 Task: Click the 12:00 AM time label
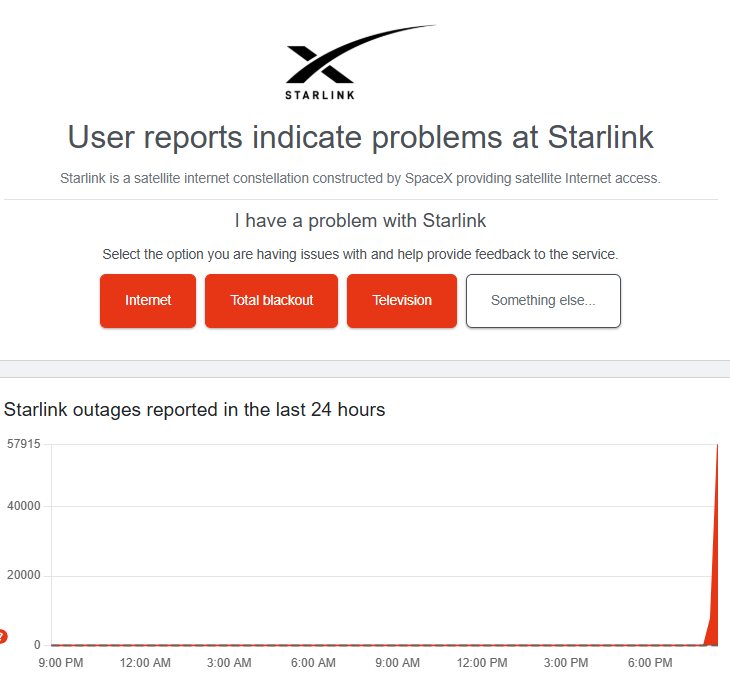(x=145, y=663)
